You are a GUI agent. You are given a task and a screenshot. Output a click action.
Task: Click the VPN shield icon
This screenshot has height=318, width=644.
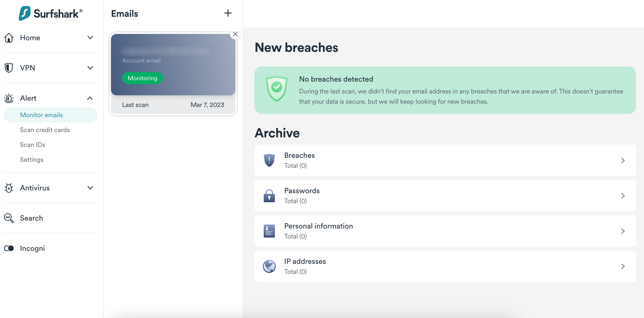[9, 68]
